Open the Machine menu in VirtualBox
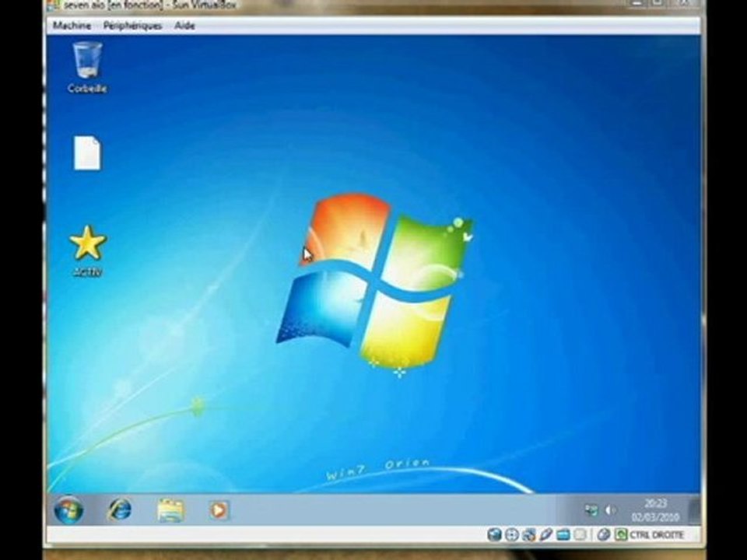The image size is (747, 560). coord(72,25)
